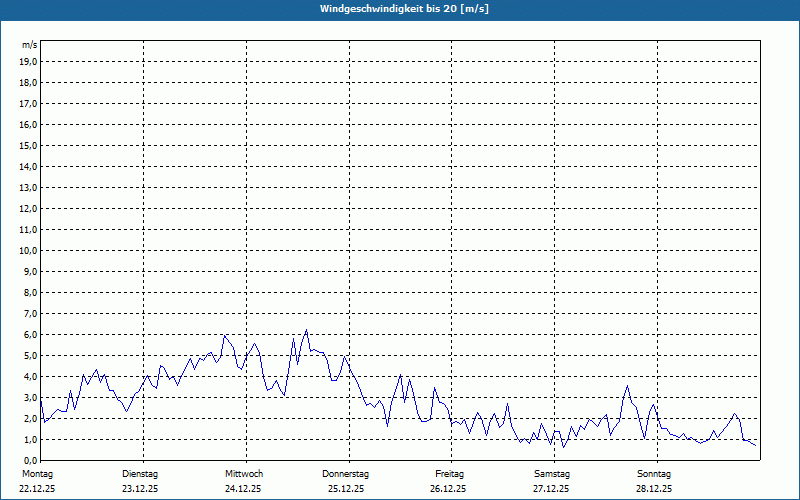
Task: Click the date 25.12.25 under Donnerstag
Action: point(346,489)
